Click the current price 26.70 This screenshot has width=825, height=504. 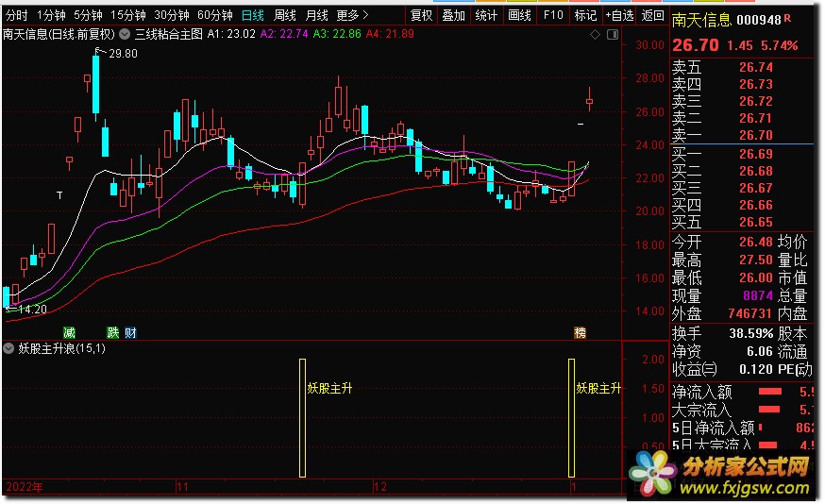point(695,45)
